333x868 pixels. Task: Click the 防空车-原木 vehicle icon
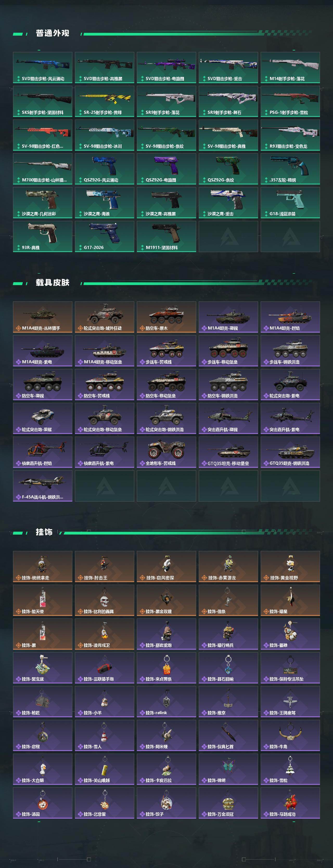166,317
